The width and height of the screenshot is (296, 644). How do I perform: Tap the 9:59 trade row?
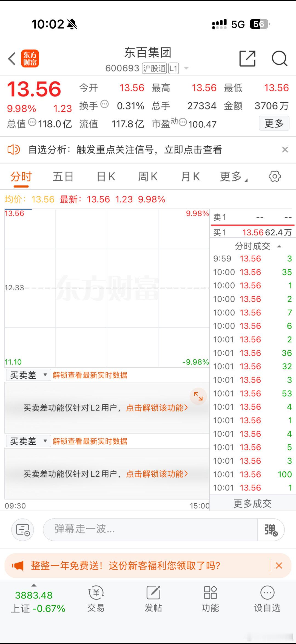point(252,259)
